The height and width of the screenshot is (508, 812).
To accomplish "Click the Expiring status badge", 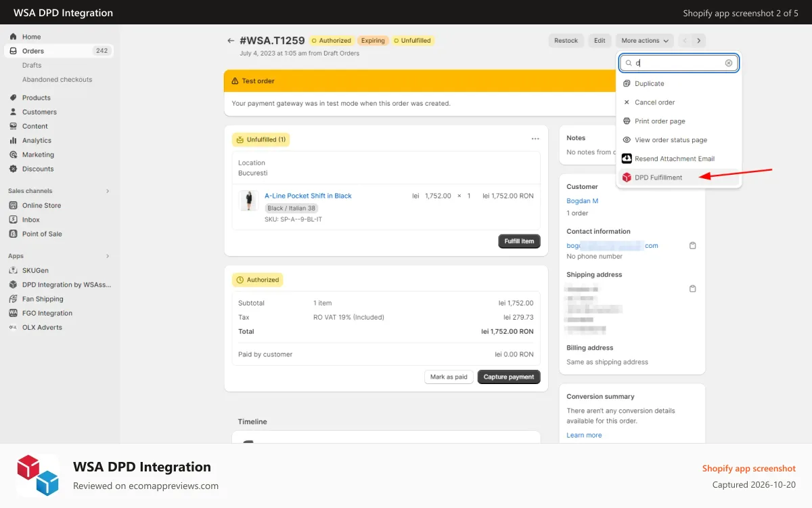I will pyautogui.click(x=372, y=41).
